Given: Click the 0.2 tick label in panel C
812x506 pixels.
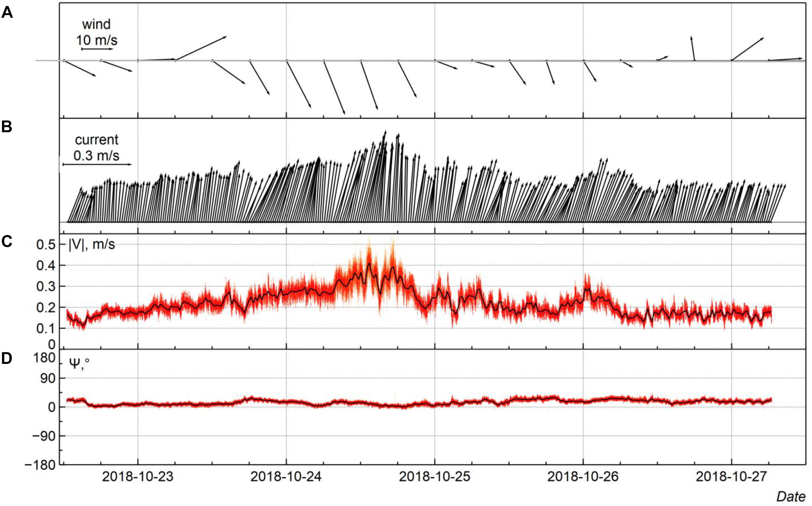Looking at the screenshot, I should point(46,308).
